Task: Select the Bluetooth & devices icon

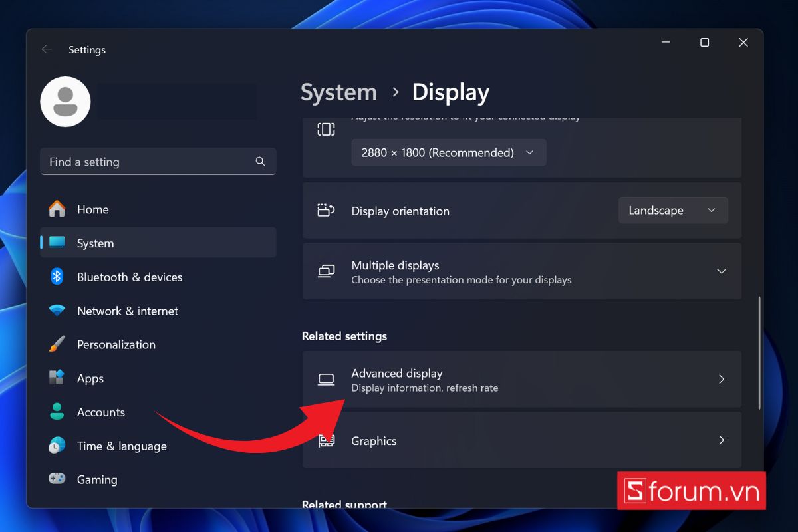Action: click(x=57, y=277)
